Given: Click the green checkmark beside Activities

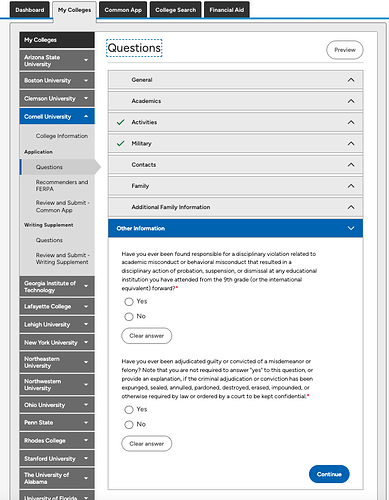Looking at the screenshot, I should point(120,122).
